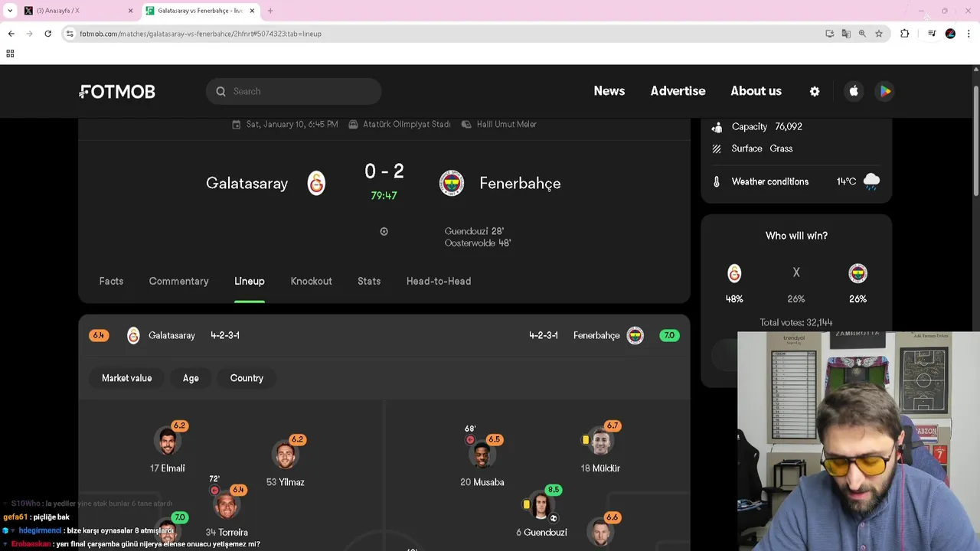This screenshot has height=551, width=980.
Task: Click Atatürk Olimpiyat Stadı venue
Action: (400, 124)
